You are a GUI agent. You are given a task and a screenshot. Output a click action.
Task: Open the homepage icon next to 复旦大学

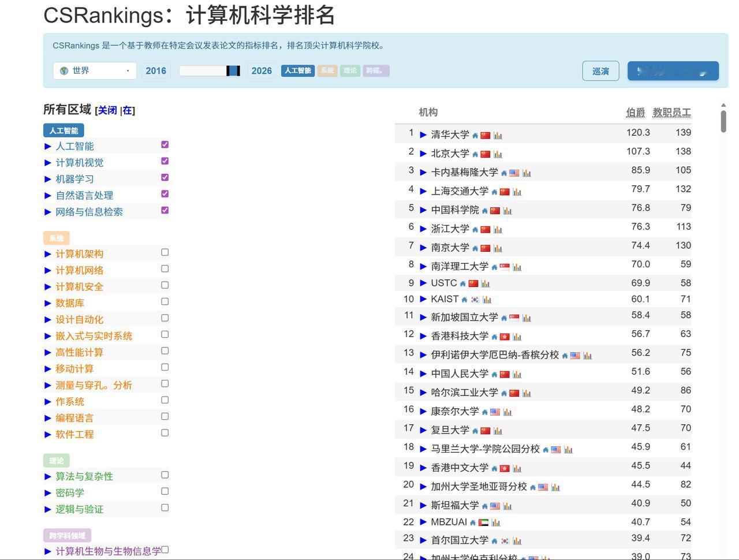(x=475, y=431)
